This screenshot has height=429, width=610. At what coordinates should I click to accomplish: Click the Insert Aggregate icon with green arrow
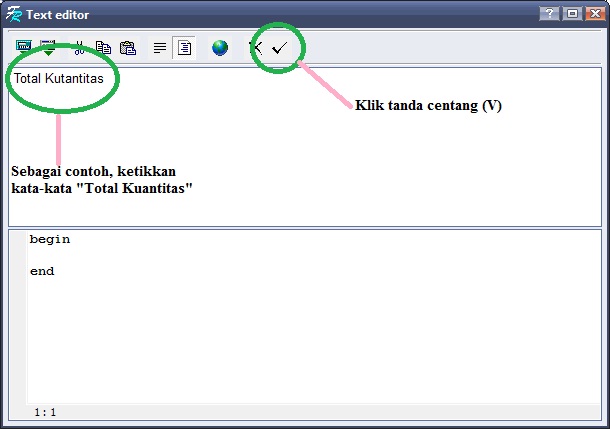point(48,47)
